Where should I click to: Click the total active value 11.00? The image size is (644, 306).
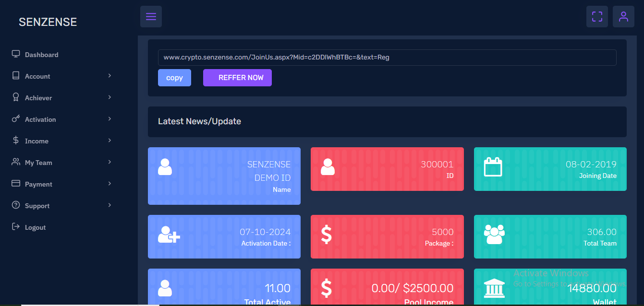click(278, 288)
